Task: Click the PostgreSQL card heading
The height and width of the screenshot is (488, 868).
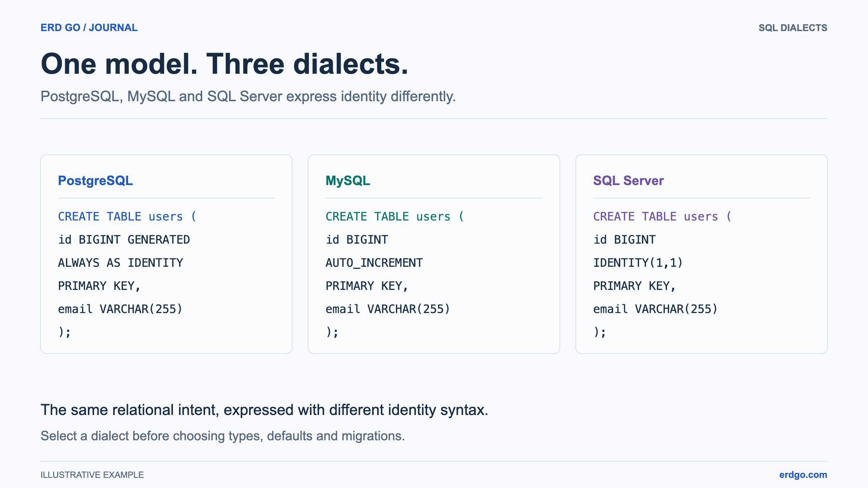Action: [x=95, y=180]
